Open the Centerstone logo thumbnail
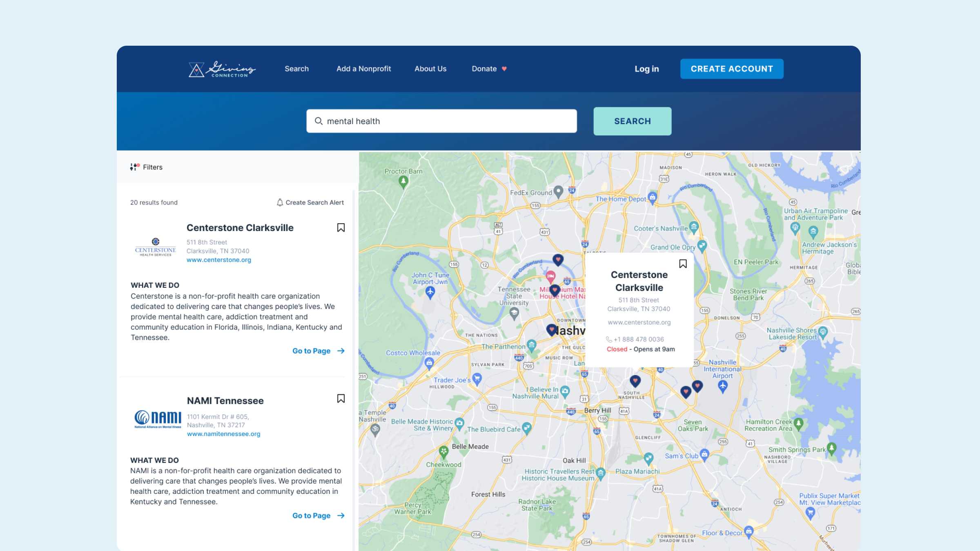 [156, 247]
